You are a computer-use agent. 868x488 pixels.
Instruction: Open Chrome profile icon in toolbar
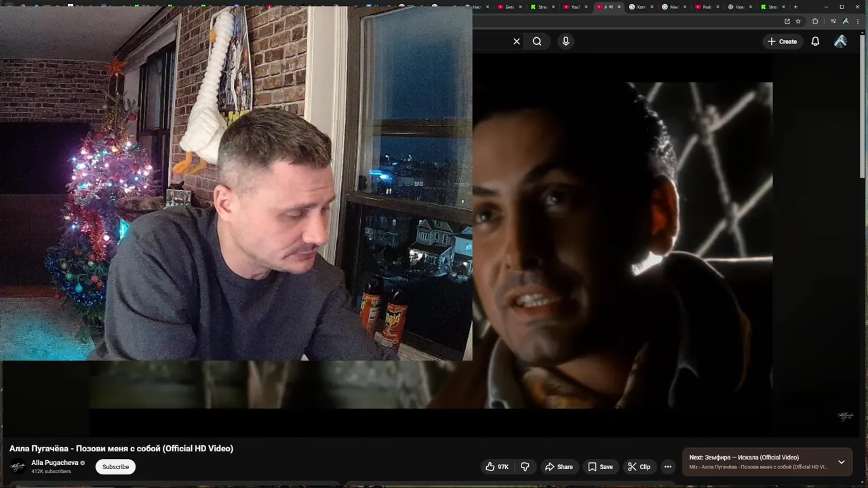point(846,21)
